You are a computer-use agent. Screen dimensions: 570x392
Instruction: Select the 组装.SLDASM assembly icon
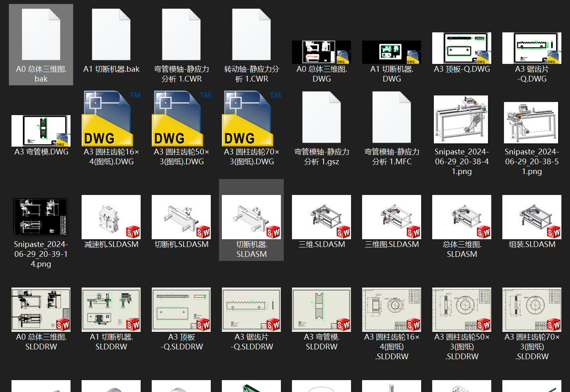click(x=532, y=217)
